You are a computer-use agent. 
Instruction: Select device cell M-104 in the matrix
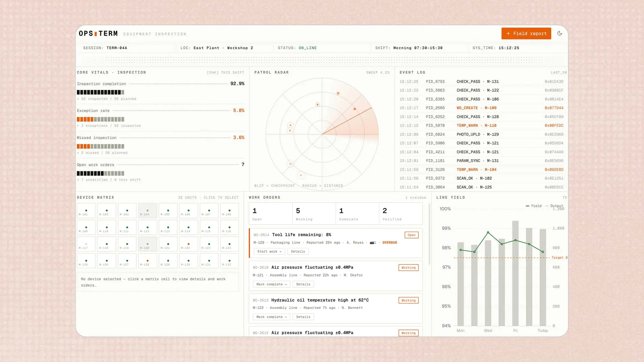[x=148, y=210]
